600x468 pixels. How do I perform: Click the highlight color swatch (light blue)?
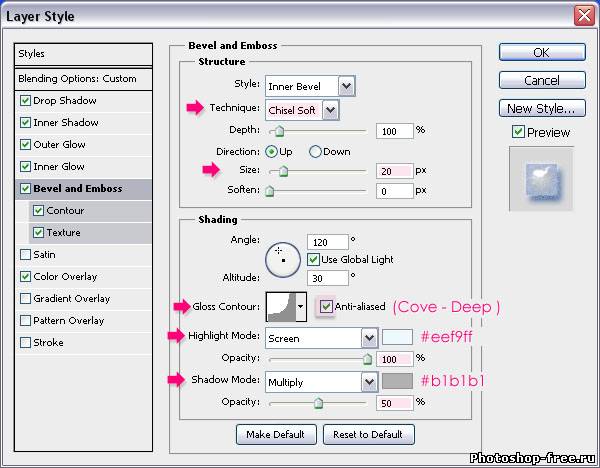coord(397,338)
